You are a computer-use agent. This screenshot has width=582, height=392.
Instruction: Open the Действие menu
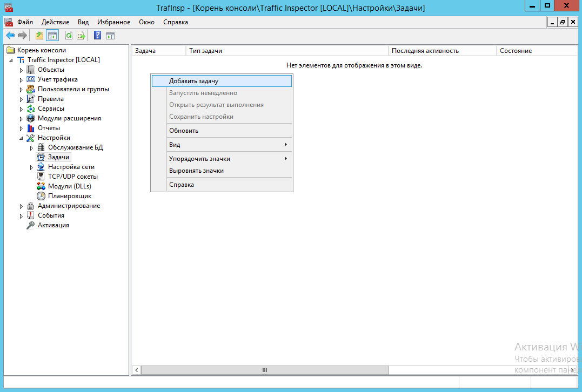pos(55,22)
